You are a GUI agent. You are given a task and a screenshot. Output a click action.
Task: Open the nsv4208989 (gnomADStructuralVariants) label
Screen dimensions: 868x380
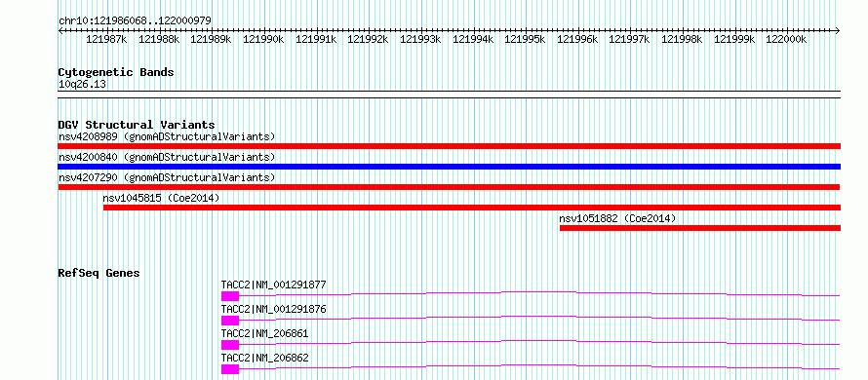tap(167, 136)
